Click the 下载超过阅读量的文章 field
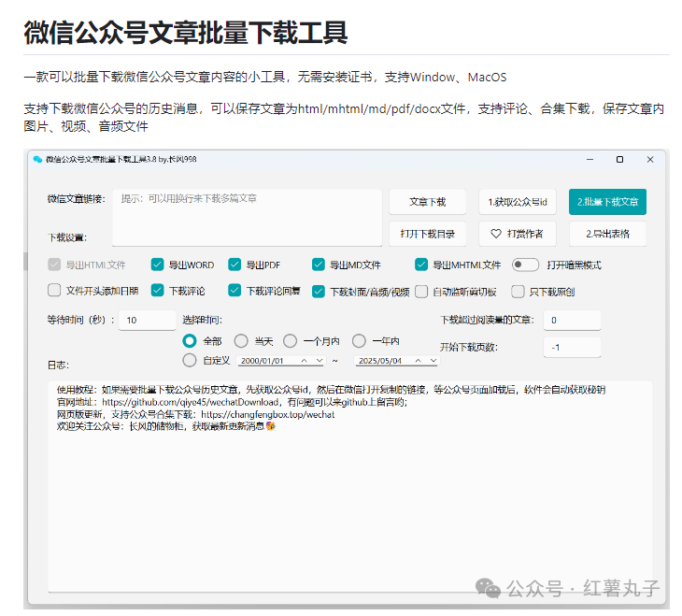 (x=572, y=321)
